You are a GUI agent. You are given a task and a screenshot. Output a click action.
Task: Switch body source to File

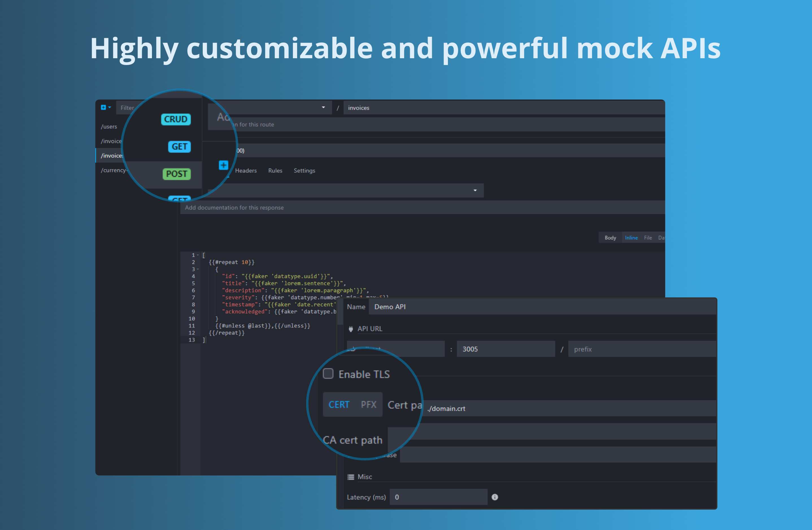click(648, 237)
